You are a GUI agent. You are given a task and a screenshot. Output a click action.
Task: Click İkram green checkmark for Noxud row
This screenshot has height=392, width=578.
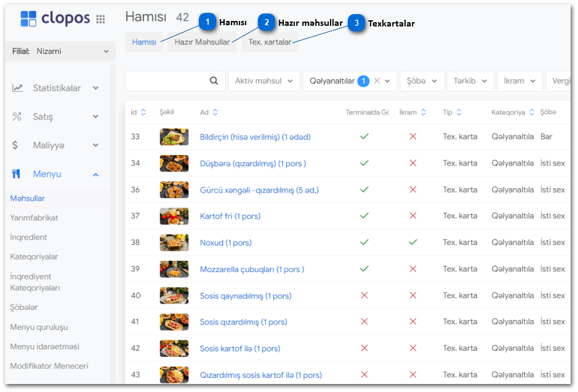(x=413, y=242)
